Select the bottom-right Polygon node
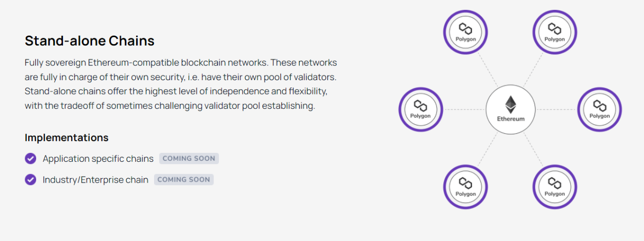Image resolution: width=644 pixels, height=241 pixels. (x=554, y=187)
